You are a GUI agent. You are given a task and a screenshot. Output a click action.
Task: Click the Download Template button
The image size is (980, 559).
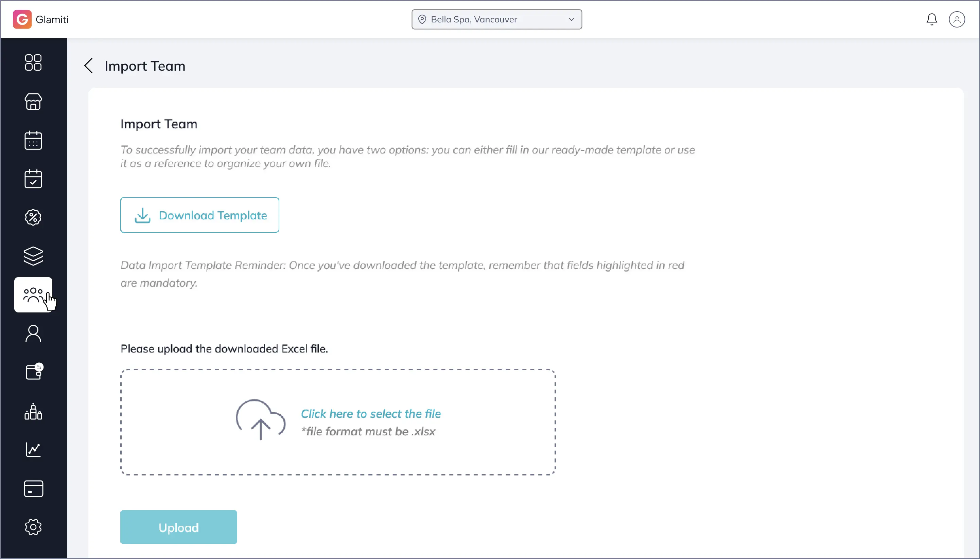199,215
